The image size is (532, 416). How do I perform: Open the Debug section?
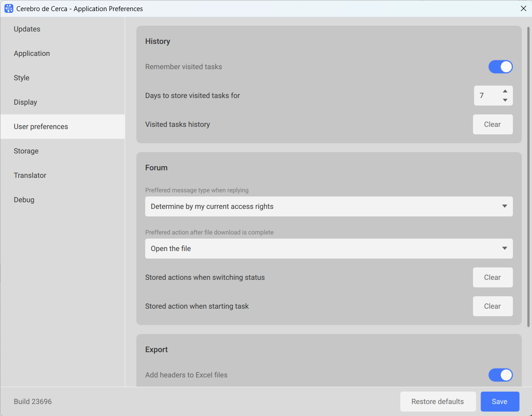click(24, 200)
